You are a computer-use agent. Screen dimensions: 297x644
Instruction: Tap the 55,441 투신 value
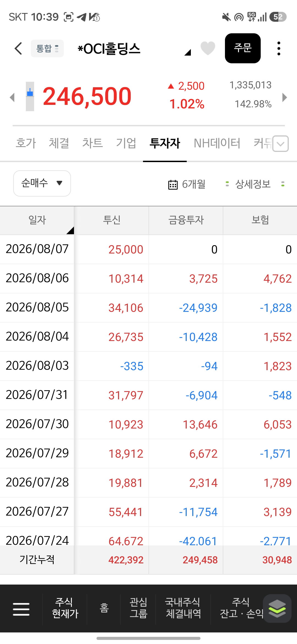(126, 512)
